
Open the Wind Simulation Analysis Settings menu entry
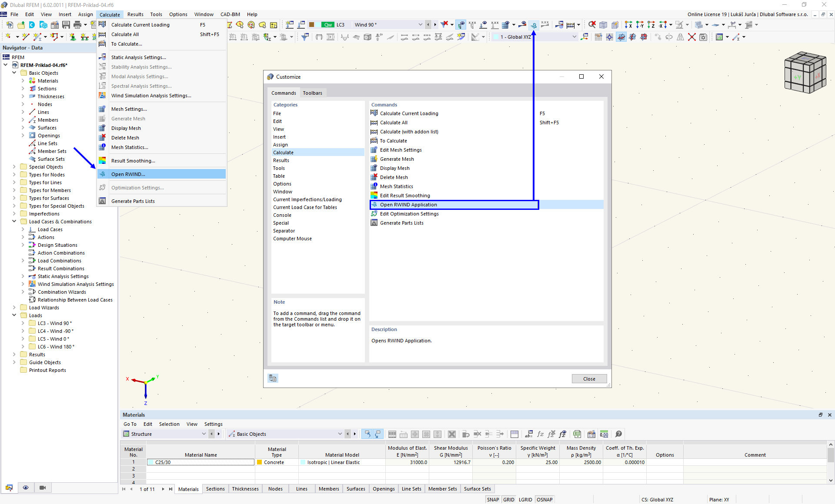pyautogui.click(x=150, y=96)
